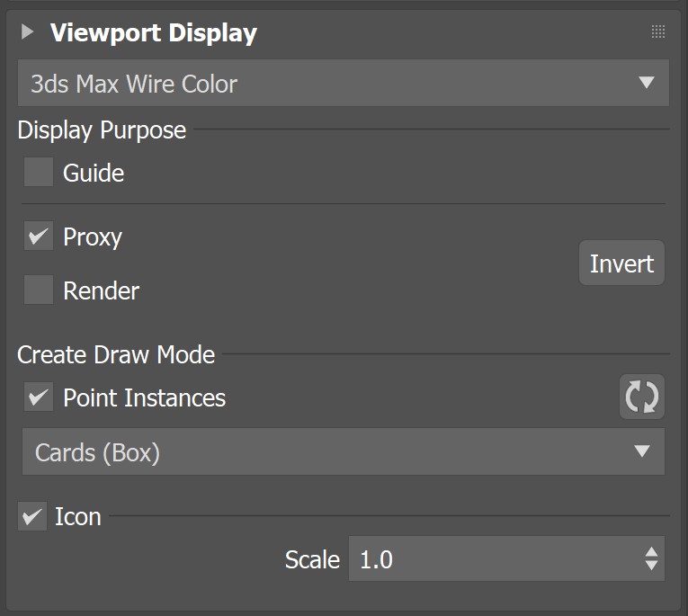Screen dimensions: 688x616
Task: Click the refresh draw mode arrows icon
Action: [641, 397]
